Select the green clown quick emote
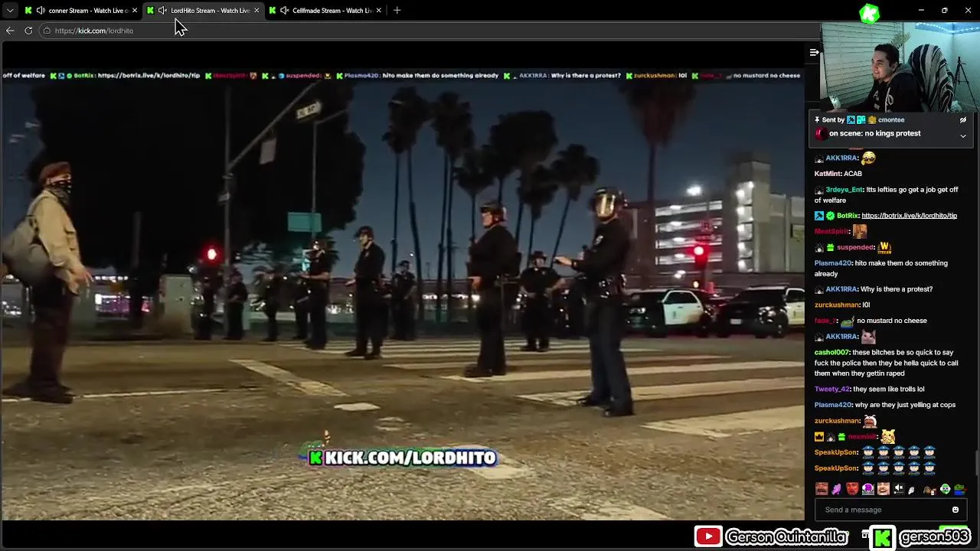Image resolution: width=980 pixels, height=551 pixels. [945, 489]
